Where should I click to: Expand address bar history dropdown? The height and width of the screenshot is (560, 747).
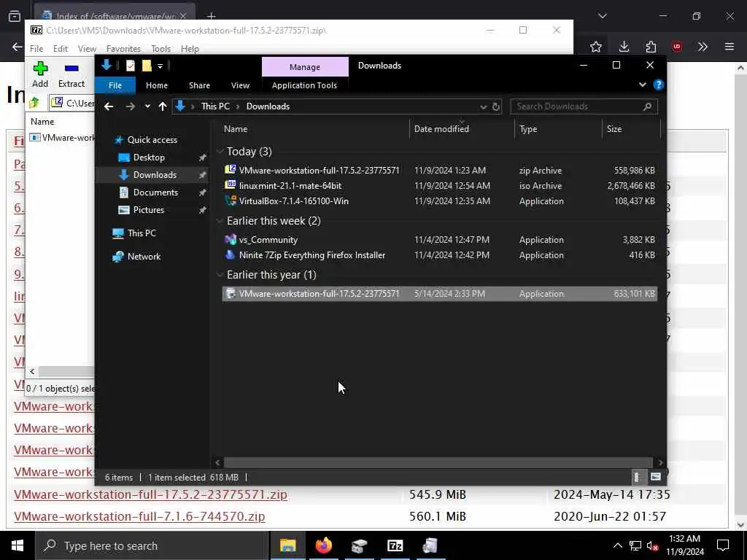pyautogui.click(x=483, y=106)
